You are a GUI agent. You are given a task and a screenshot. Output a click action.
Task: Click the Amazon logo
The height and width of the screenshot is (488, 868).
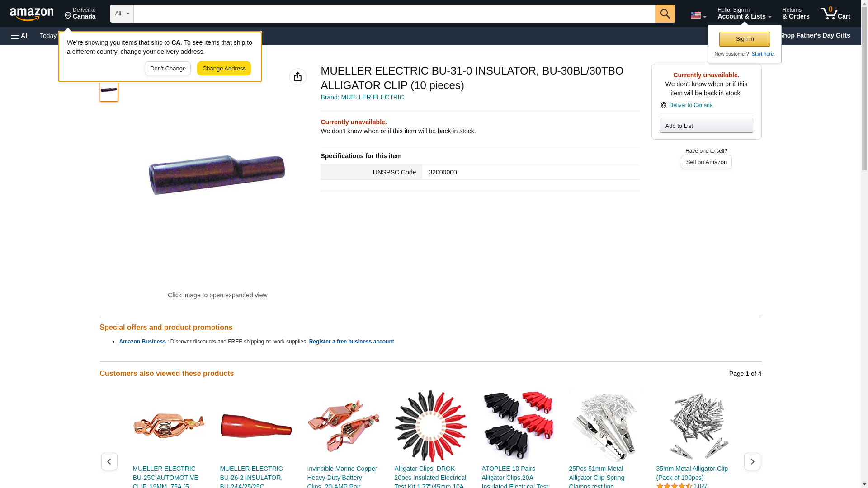click(32, 14)
